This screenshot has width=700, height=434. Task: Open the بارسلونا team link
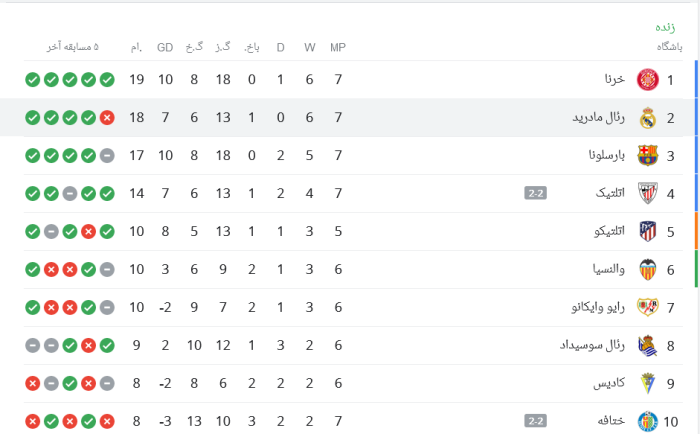point(607,155)
